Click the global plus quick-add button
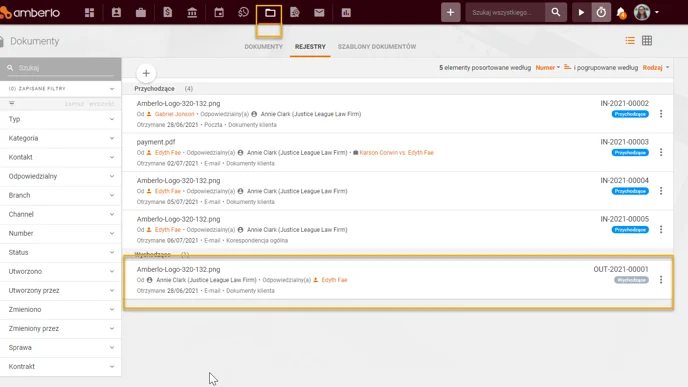The image size is (688, 387). coord(451,12)
